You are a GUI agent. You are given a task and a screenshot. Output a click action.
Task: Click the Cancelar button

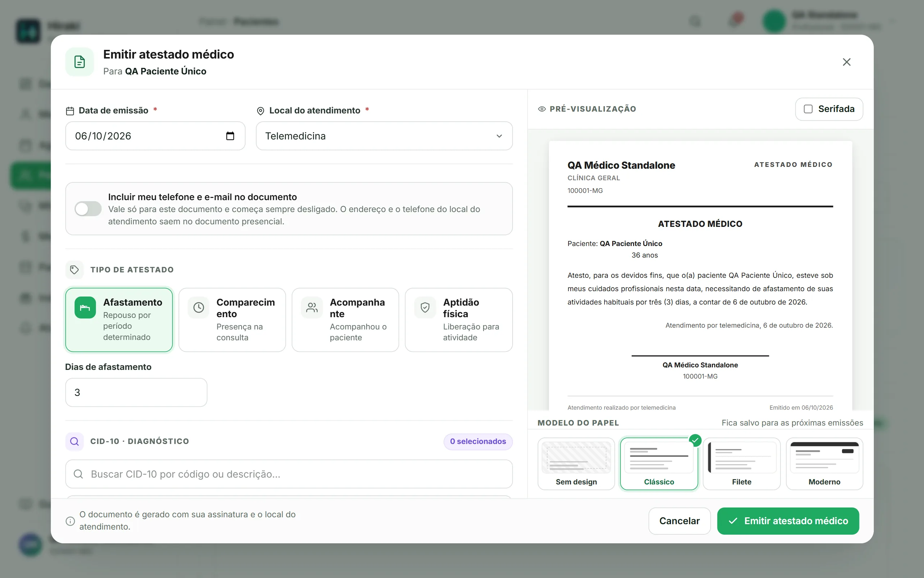[x=679, y=521]
